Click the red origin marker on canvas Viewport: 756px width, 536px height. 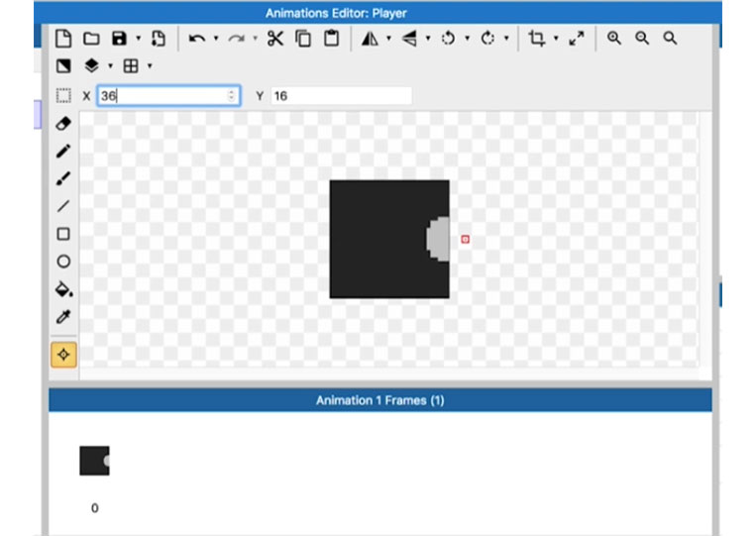pos(465,239)
